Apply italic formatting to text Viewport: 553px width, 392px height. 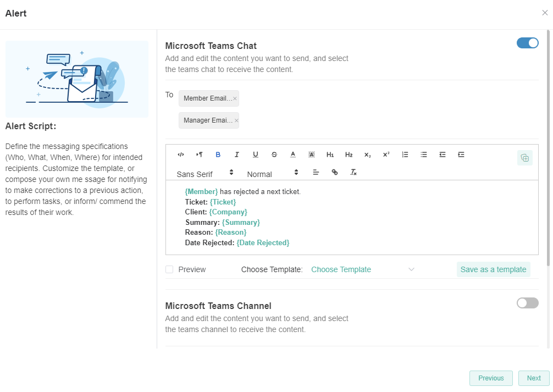point(237,155)
